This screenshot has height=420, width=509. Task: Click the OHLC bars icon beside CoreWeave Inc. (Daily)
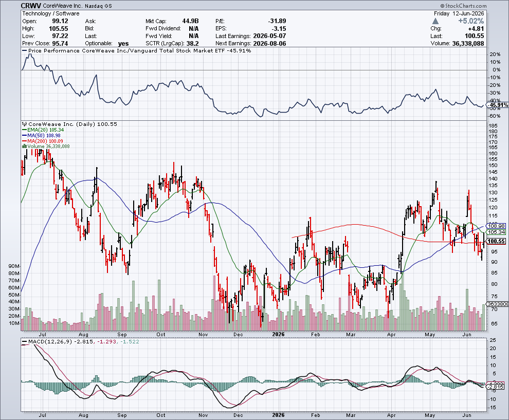pos(24,124)
